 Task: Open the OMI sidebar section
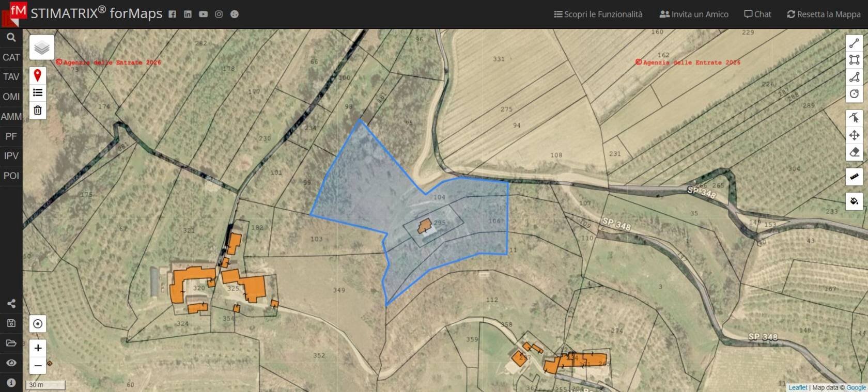pyautogui.click(x=11, y=97)
